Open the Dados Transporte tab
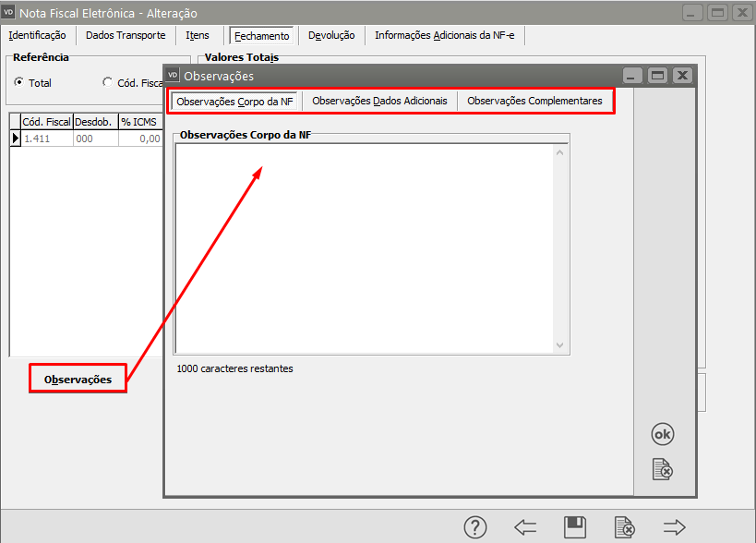The image size is (756, 543). click(126, 35)
